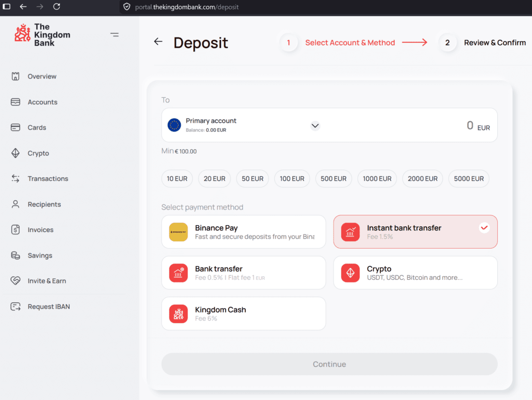This screenshot has width=532, height=400.
Task: Choose the 100 EUR quick amount
Action: tap(292, 178)
